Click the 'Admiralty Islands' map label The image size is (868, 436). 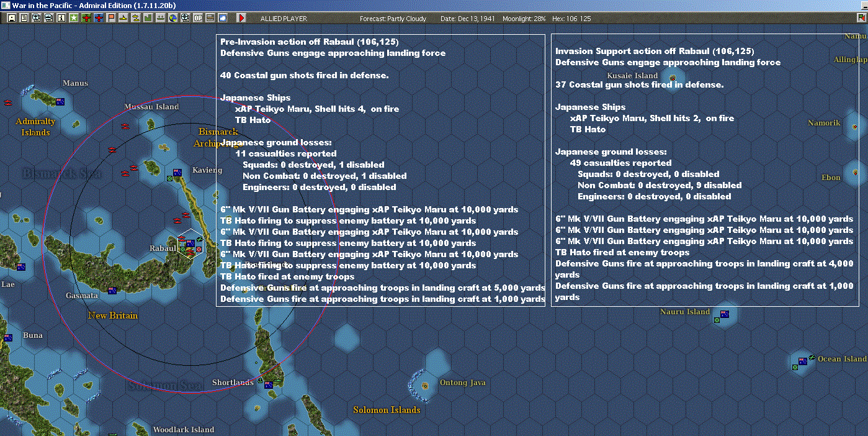pos(35,127)
